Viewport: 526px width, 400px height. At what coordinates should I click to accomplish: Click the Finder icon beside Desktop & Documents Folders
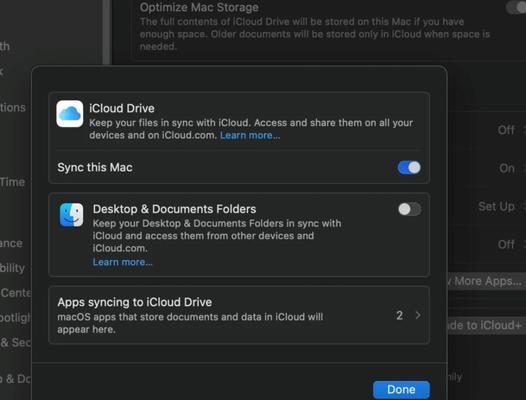tap(71, 215)
